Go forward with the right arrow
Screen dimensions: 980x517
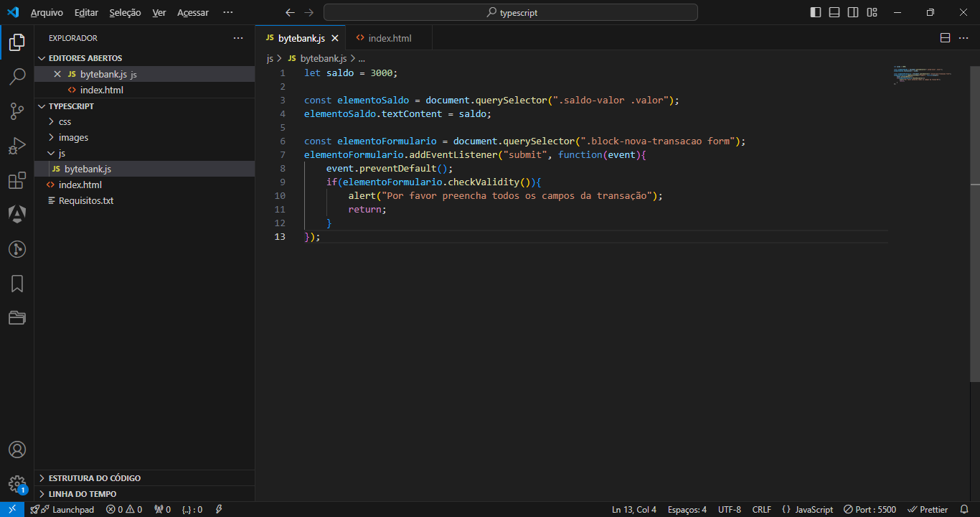click(308, 12)
